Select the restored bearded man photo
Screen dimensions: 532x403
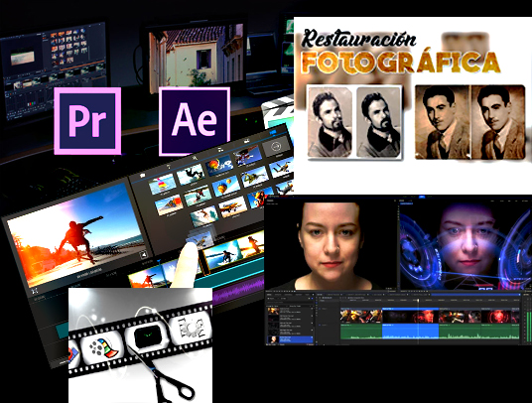[x=378, y=122]
